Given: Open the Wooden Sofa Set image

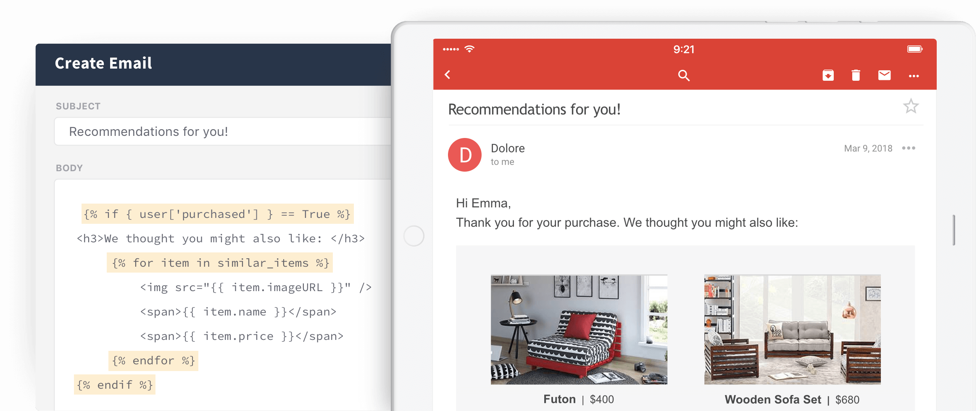Looking at the screenshot, I should click(792, 329).
